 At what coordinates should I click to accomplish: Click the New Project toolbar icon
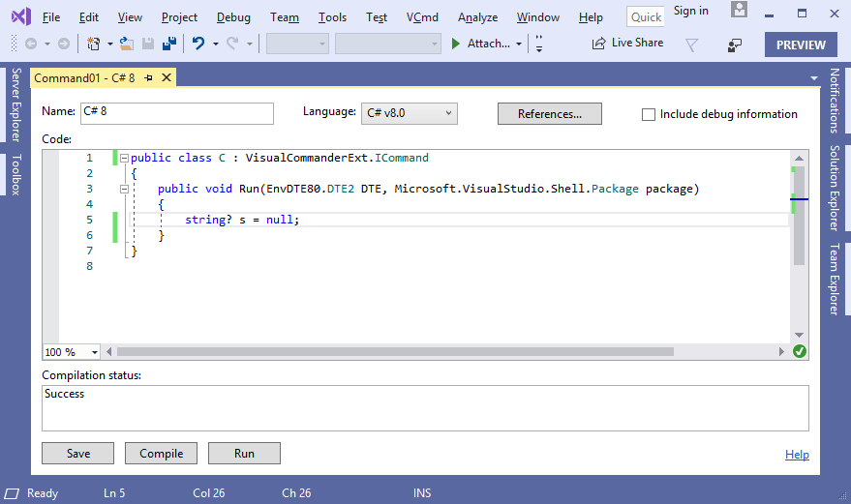(x=94, y=44)
